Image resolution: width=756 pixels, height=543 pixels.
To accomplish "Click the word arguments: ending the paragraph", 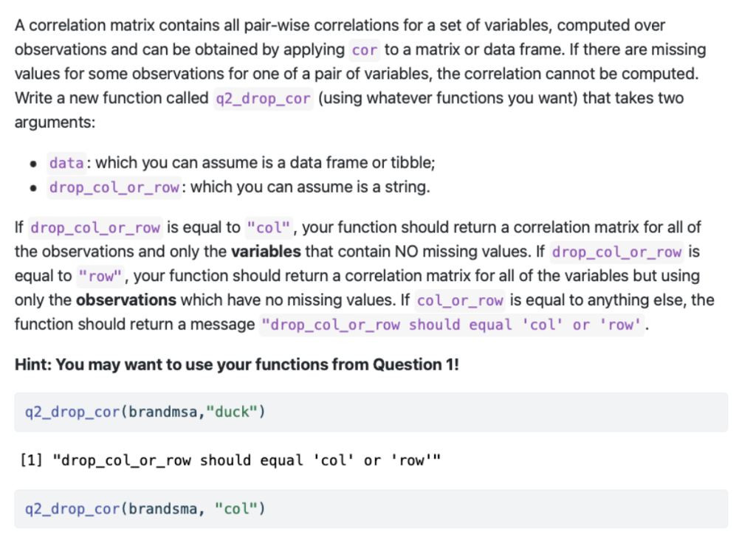I will (55, 122).
